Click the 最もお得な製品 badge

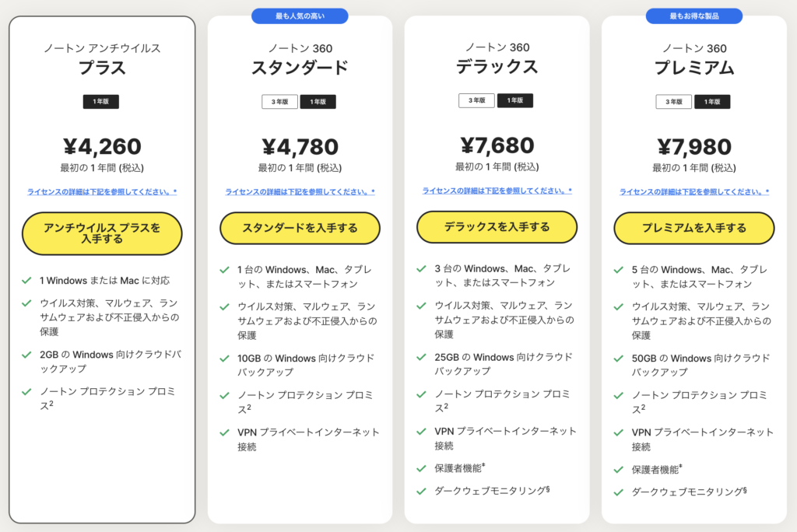click(694, 16)
